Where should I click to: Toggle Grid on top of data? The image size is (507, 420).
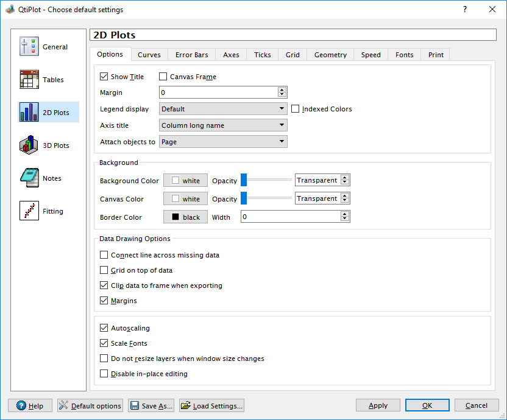click(x=104, y=270)
